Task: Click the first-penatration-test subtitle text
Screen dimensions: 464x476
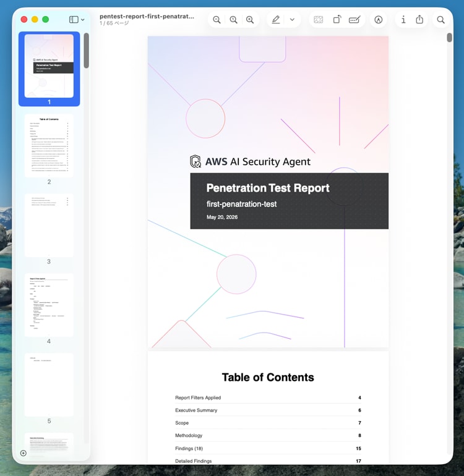Action: pyautogui.click(x=241, y=204)
